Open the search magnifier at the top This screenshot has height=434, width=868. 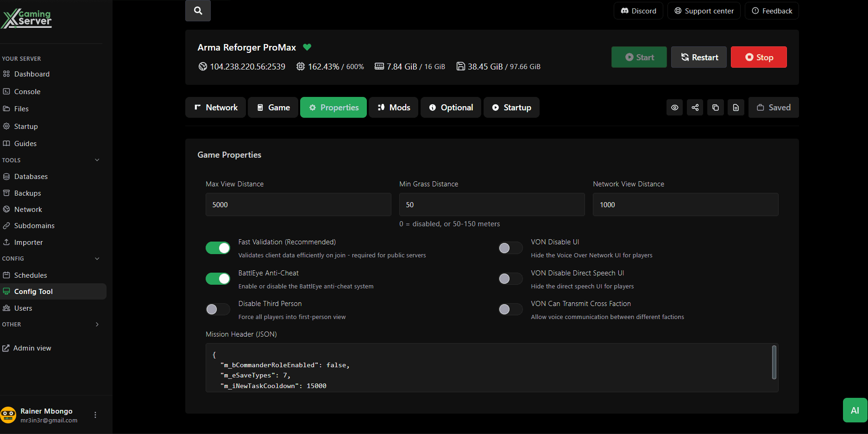coord(198,10)
